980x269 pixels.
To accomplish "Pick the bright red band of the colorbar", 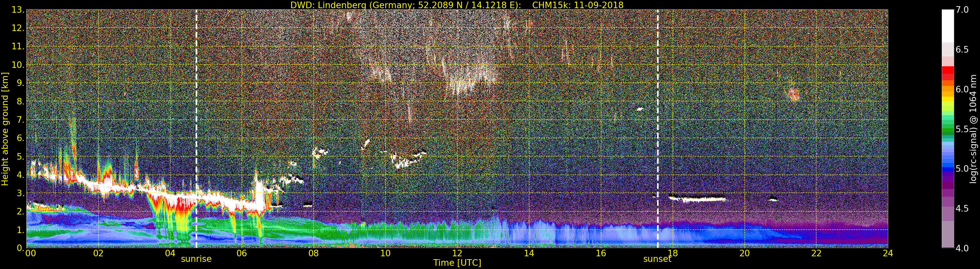I will (948, 70).
